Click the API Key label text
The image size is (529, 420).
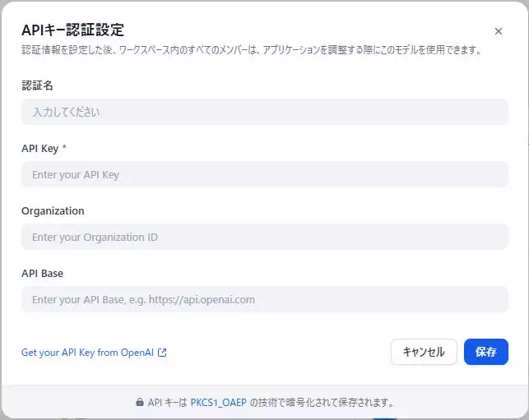(x=39, y=148)
